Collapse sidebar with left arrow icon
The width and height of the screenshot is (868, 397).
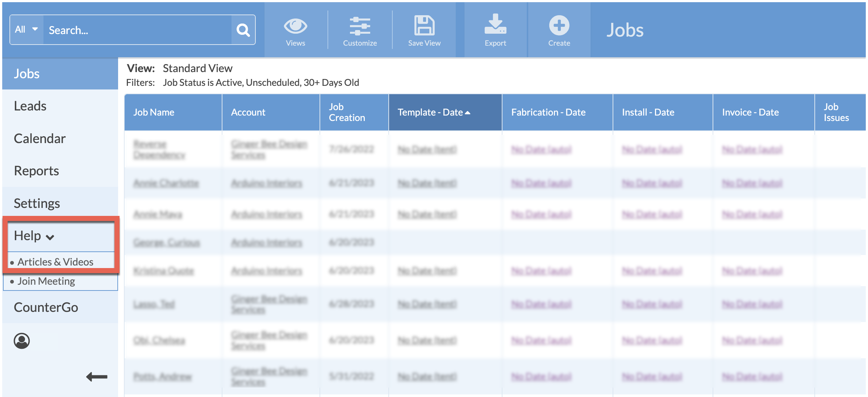pyautogui.click(x=97, y=377)
